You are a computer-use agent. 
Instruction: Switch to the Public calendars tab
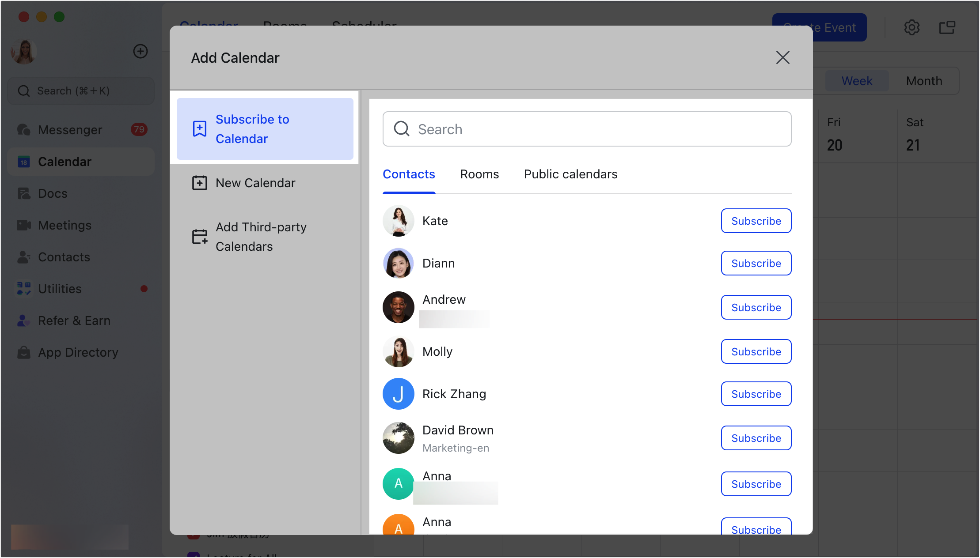(x=570, y=174)
